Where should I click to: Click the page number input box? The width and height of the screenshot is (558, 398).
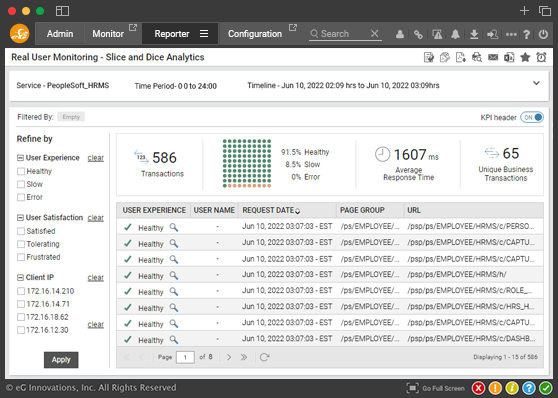(x=185, y=357)
